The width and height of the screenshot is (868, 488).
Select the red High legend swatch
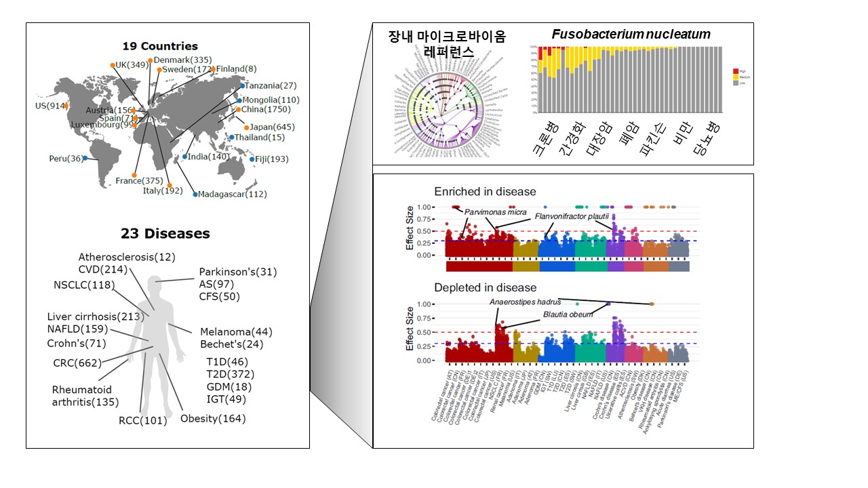pyautogui.click(x=736, y=70)
